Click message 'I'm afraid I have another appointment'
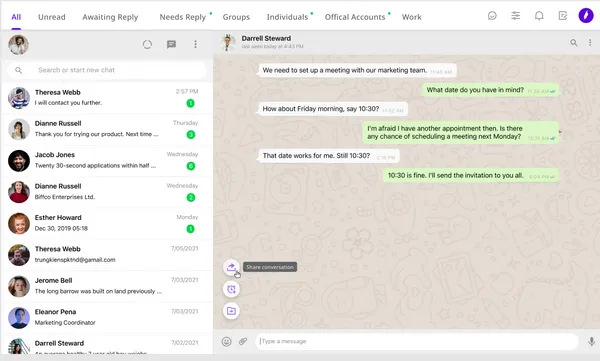This screenshot has height=361, width=600. (461, 132)
